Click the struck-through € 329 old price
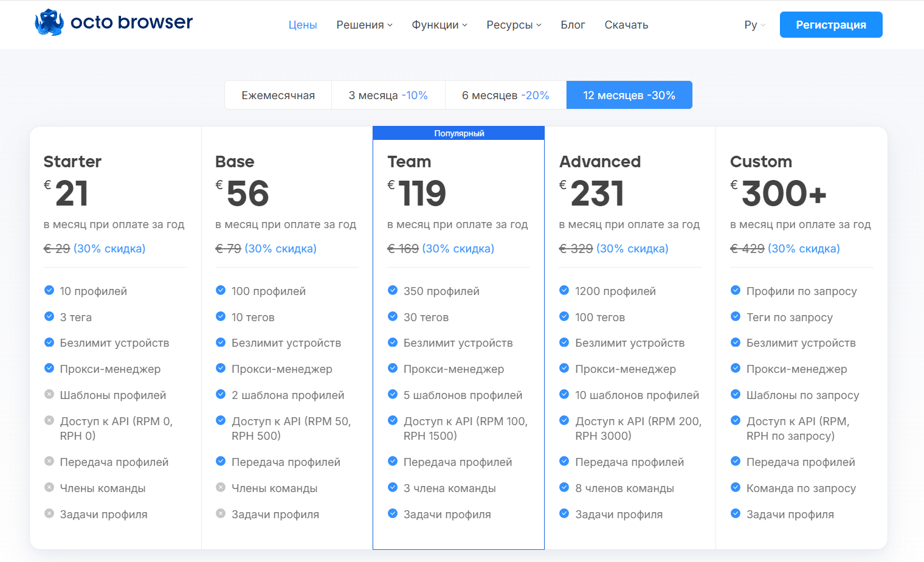Image resolution: width=924 pixels, height=562 pixels. [576, 249]
